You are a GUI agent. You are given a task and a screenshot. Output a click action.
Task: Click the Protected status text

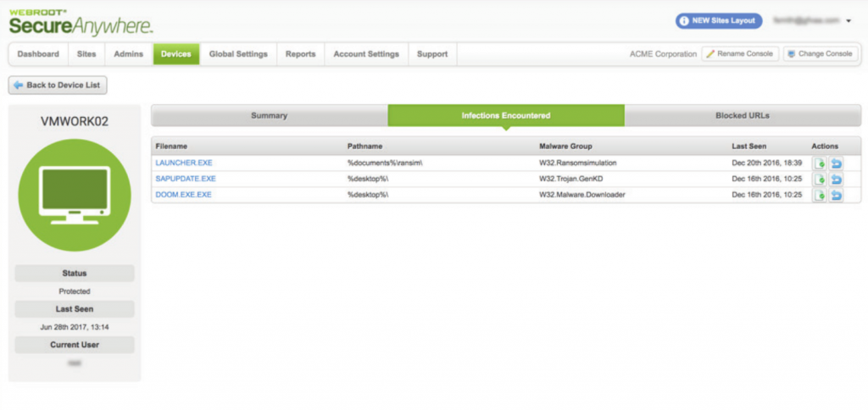[x=75, y=291]
